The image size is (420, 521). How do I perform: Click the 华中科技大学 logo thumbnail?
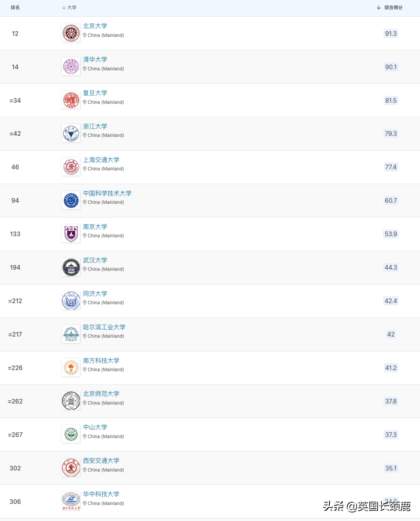point(71,502)
